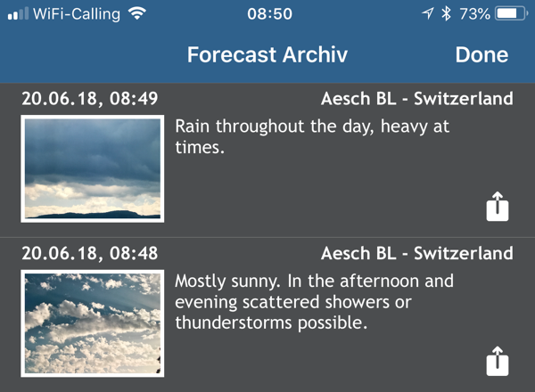Share the rain forecast from 08:49
This screenshot has width=535, height=392.
pyautogui.click(x=498, y=207)
